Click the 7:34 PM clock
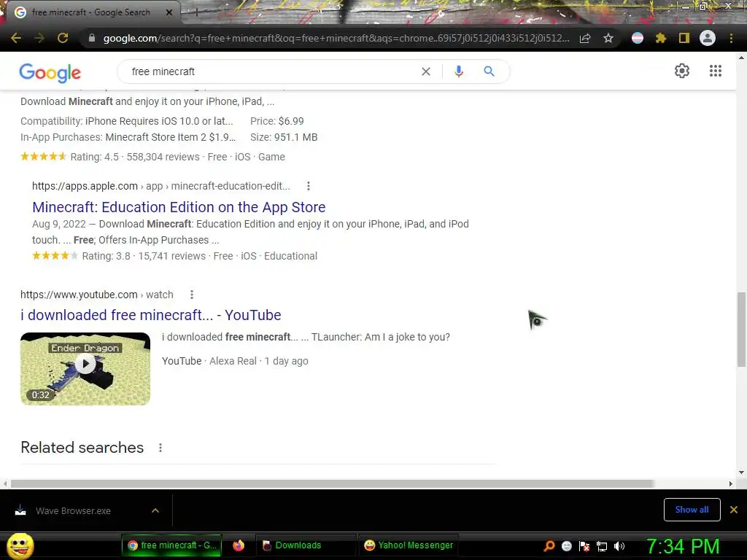This screenshot has height=560, width=747. [683, 546]
